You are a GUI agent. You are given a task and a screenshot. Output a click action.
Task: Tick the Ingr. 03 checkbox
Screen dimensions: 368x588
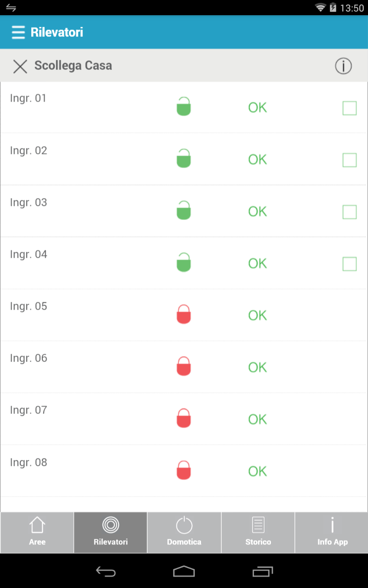350,212
